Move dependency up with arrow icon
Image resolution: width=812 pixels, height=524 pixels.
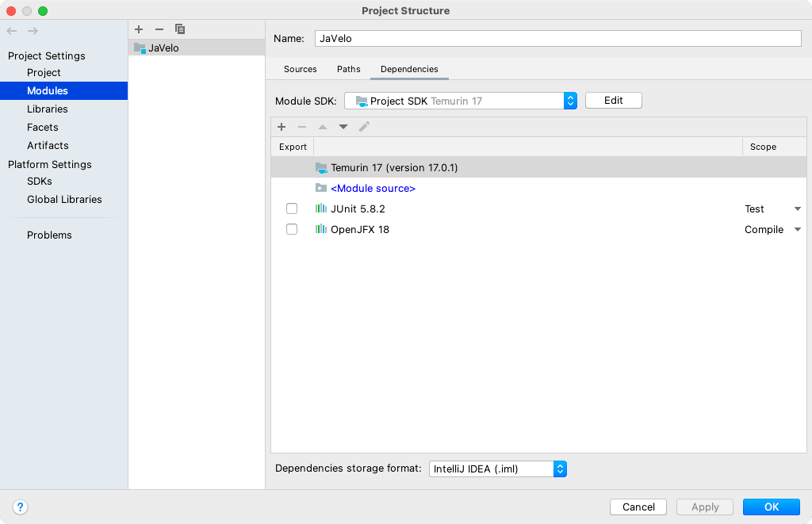point(323,127)
